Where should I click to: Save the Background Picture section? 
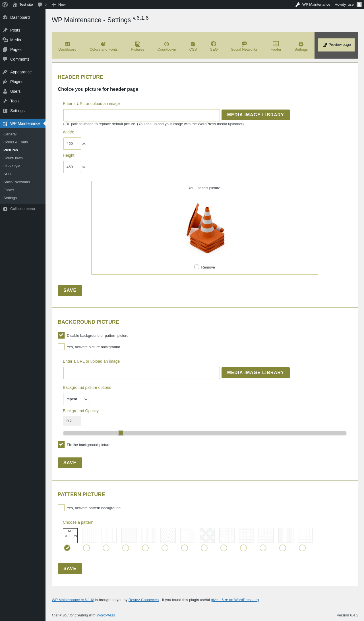(70, 463)
